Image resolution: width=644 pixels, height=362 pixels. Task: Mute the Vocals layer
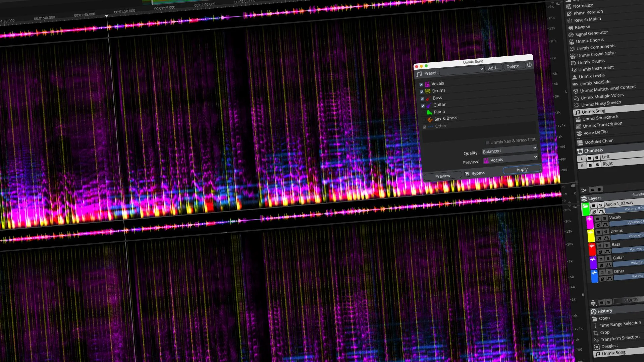[597, 219]
